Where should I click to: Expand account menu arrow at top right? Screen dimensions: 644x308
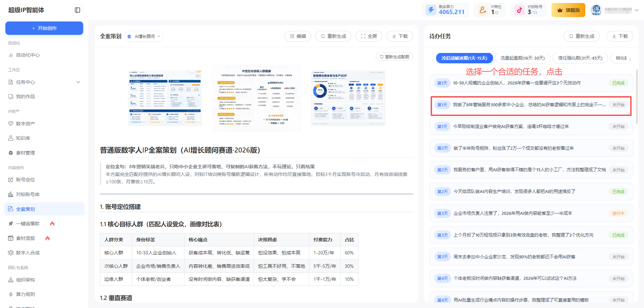click(x=636, y=10)
